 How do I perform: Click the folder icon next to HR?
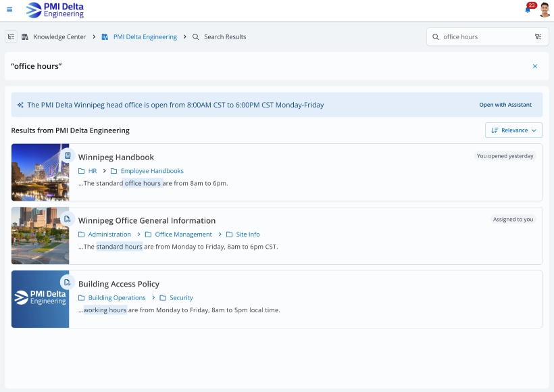(81, 171)
